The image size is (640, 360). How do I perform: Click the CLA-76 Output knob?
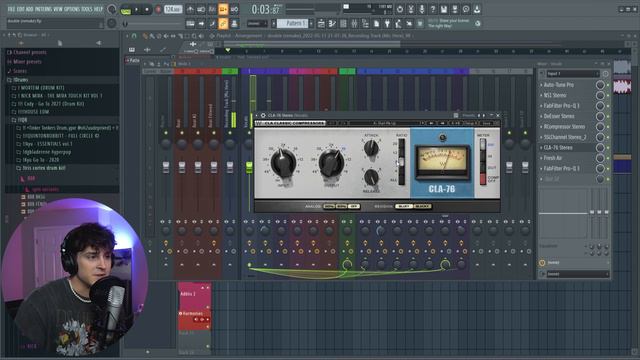click(x=331, y=163)
